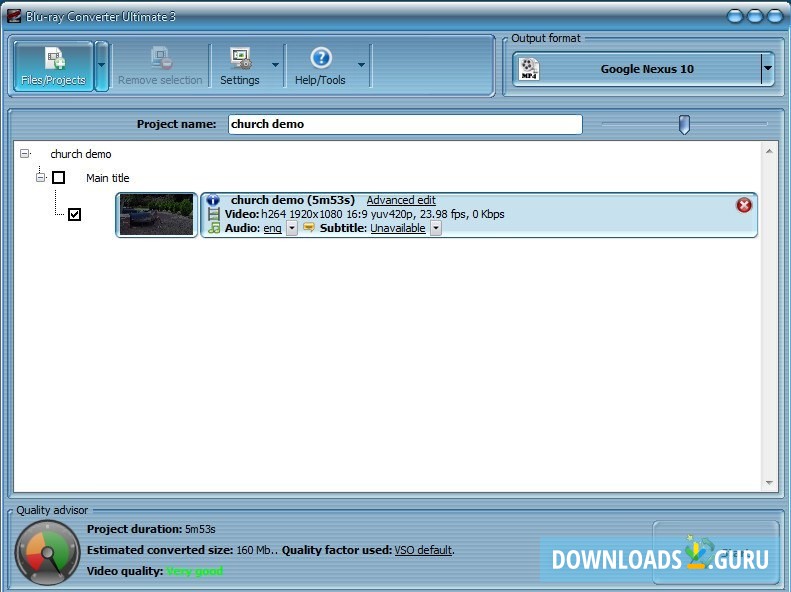Uncheck the church demo video checkbox
Screen dimensions: 791x592
coord(74,214)
